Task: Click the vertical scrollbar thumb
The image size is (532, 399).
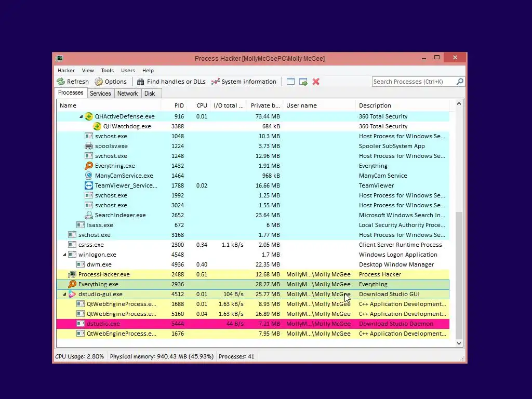Action: pyautogui.click(x=459, y=275)
